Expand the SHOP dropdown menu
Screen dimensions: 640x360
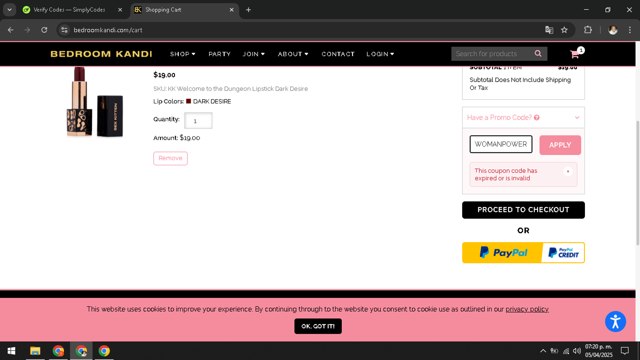[182, 54]
